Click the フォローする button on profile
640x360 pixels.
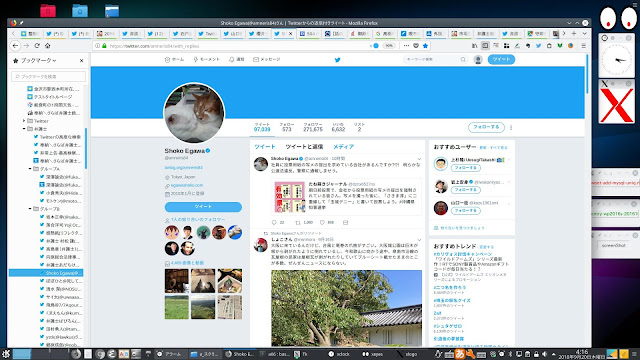486,127
